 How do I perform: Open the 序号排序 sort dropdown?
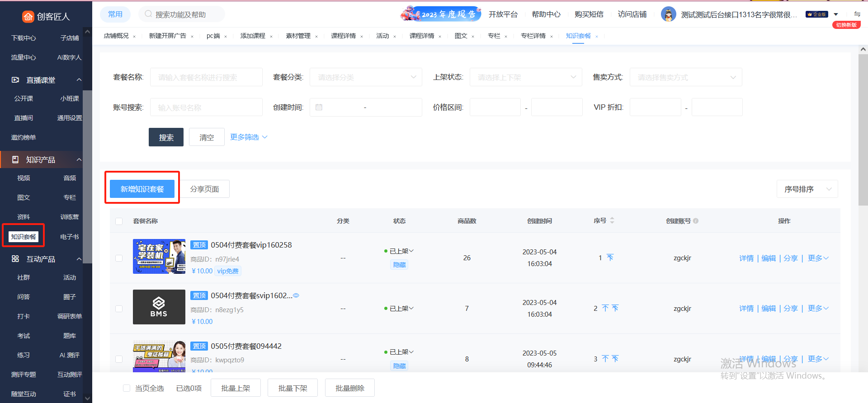click(x=807, y=189)
